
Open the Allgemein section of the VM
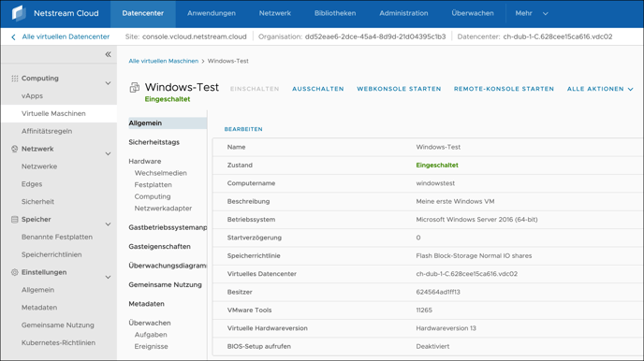[168, 123]
